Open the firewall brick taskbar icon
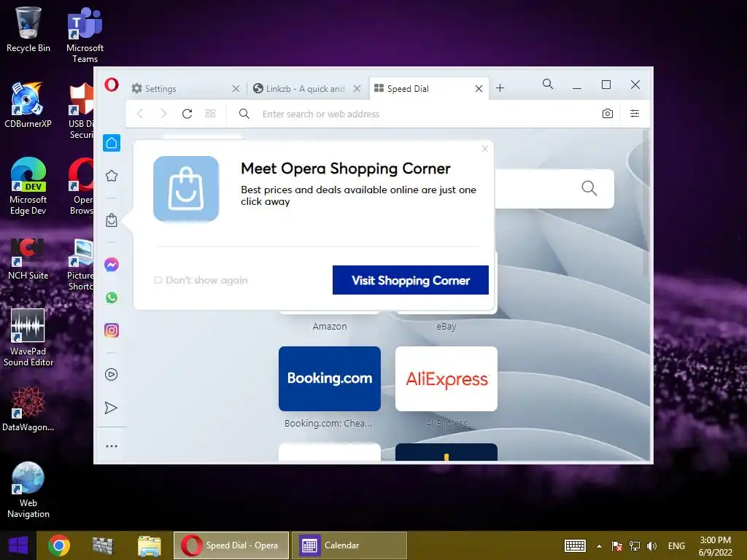The image size is (747, 560). pos(103,545)
